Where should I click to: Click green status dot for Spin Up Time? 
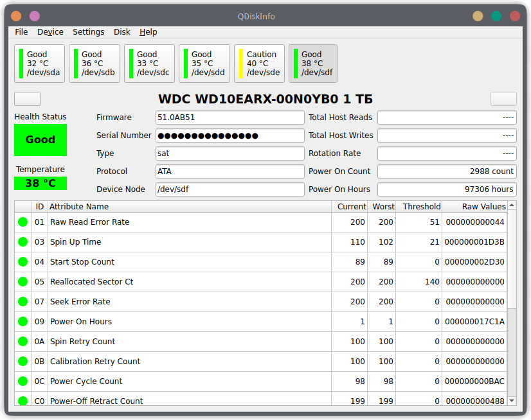(x=22, y=242)
